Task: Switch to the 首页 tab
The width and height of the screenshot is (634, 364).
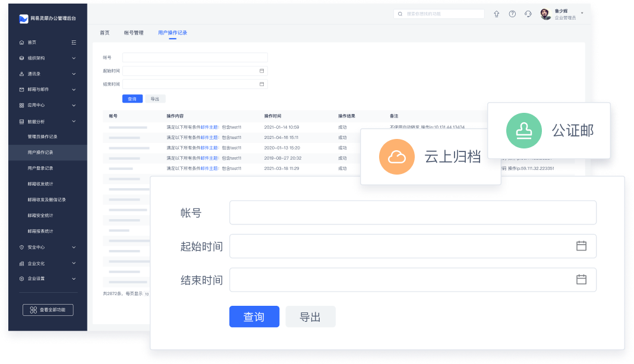Action: pos(105,33)
